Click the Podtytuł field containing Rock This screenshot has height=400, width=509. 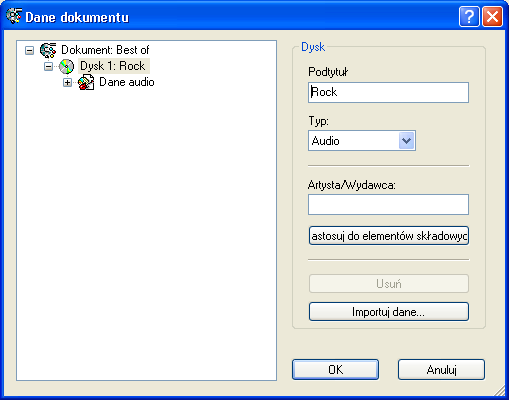388,92
